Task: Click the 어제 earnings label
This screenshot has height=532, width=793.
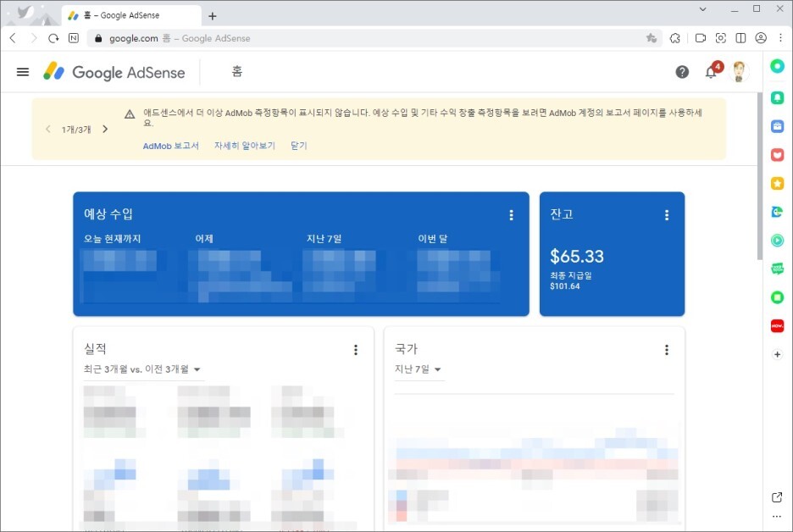Action: pos(204,239)
